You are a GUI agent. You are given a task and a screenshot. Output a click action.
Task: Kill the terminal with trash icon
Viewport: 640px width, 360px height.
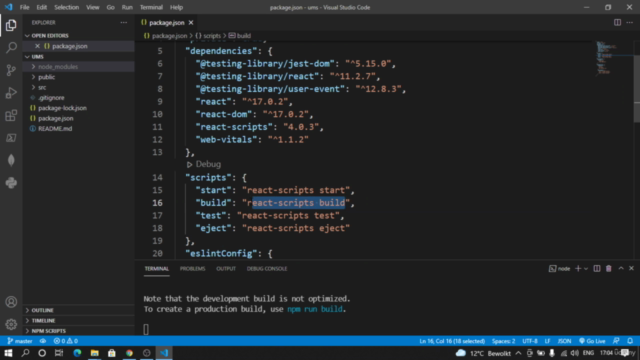tap(609, 269)
